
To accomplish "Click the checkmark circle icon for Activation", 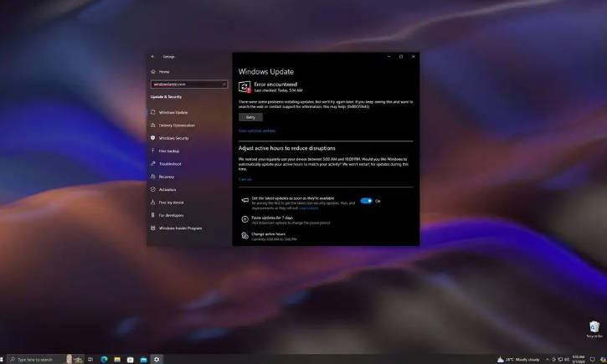I will coord(153,189).
